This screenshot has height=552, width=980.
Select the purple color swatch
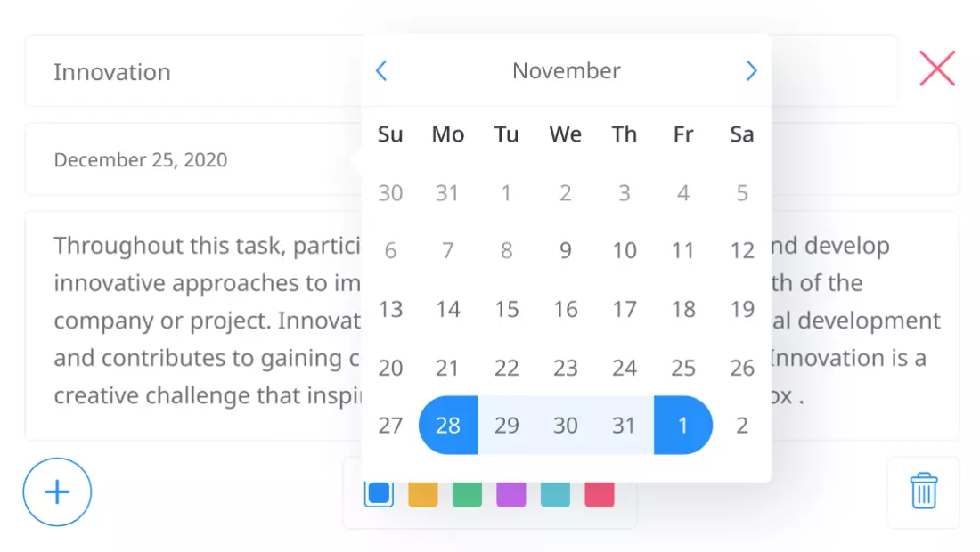510,491
